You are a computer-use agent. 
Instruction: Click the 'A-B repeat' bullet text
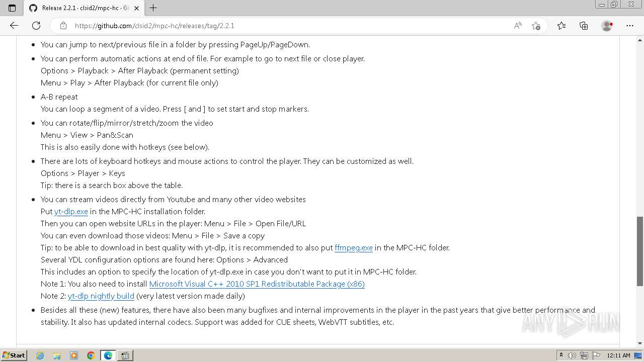point(59,97)
